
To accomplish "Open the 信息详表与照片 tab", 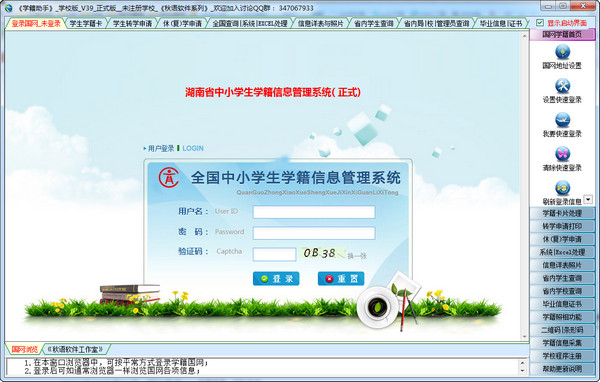I will (320, 24).
